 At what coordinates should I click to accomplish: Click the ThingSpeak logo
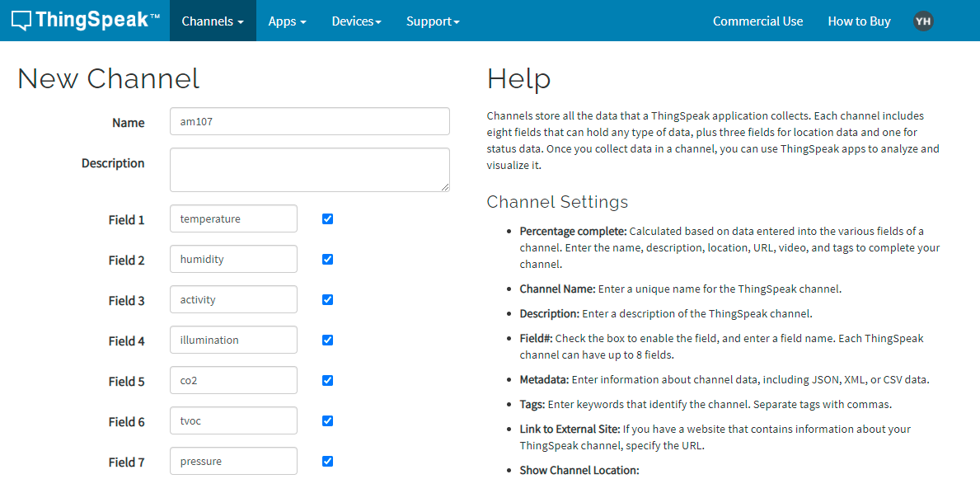[x=87, y=21]
